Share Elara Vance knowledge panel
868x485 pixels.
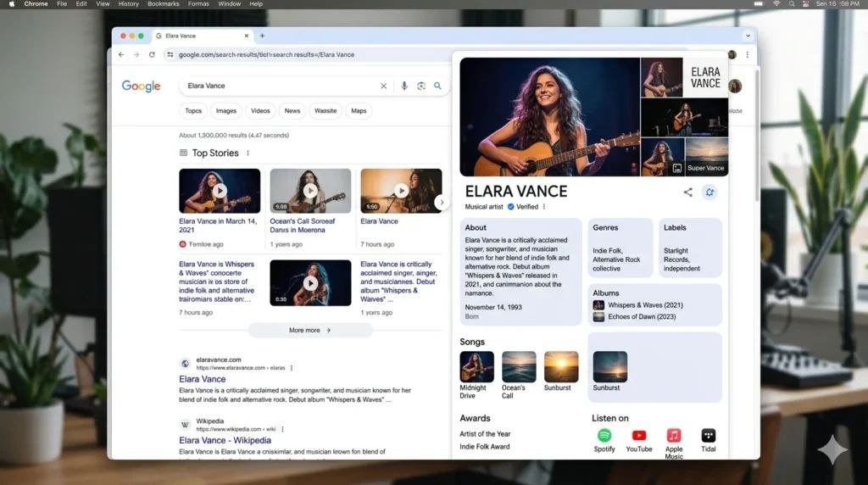(x=687, y=192)
